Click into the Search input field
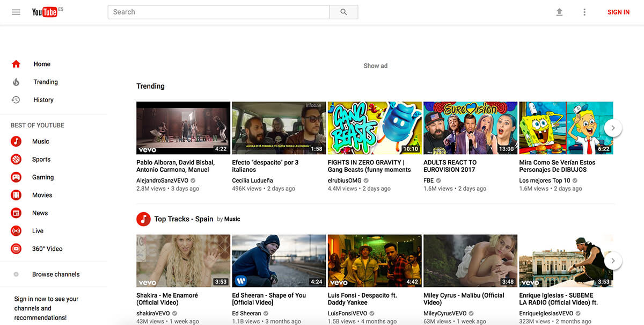Viewport: 644px width, 325px height. coord(218,12)
